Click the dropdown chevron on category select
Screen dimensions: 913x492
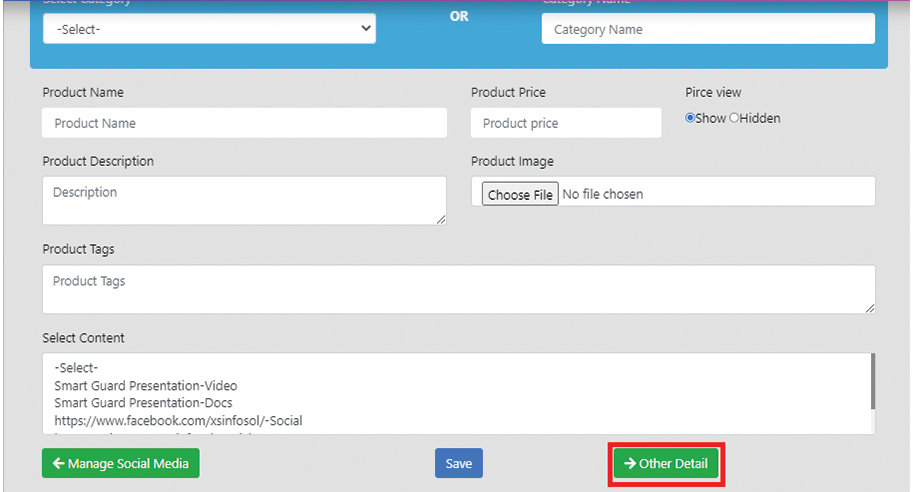point(364,29)
